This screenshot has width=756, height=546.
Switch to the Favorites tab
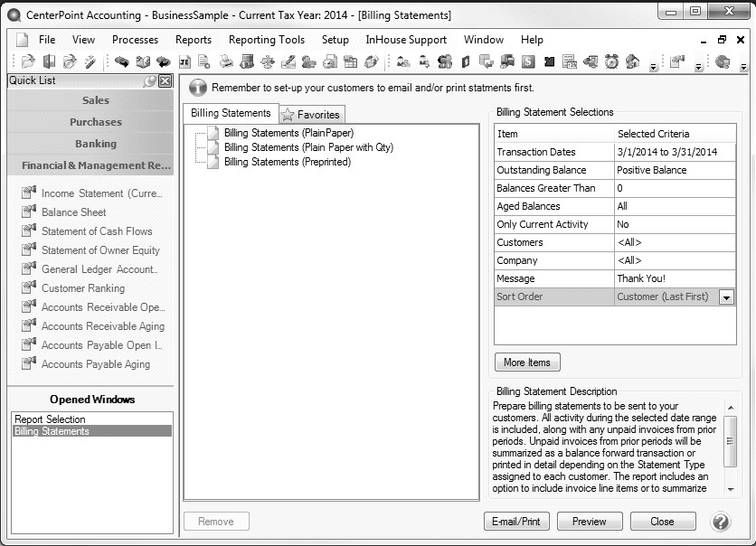click(x=312, y=115)
